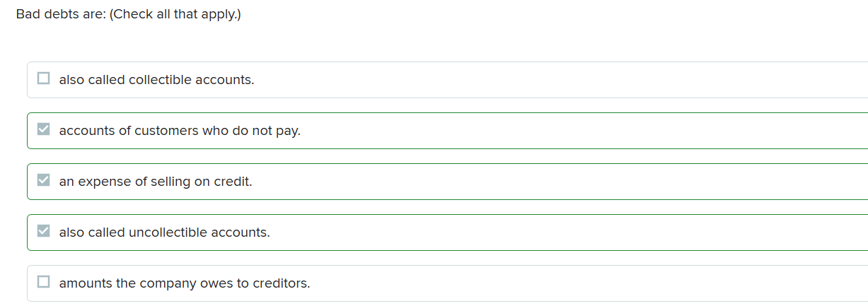Screen dimensions: 868x306
Task: Uncheck the 'accounts of customers who do not pay' checkbox
Action: [x=44, y=130]
